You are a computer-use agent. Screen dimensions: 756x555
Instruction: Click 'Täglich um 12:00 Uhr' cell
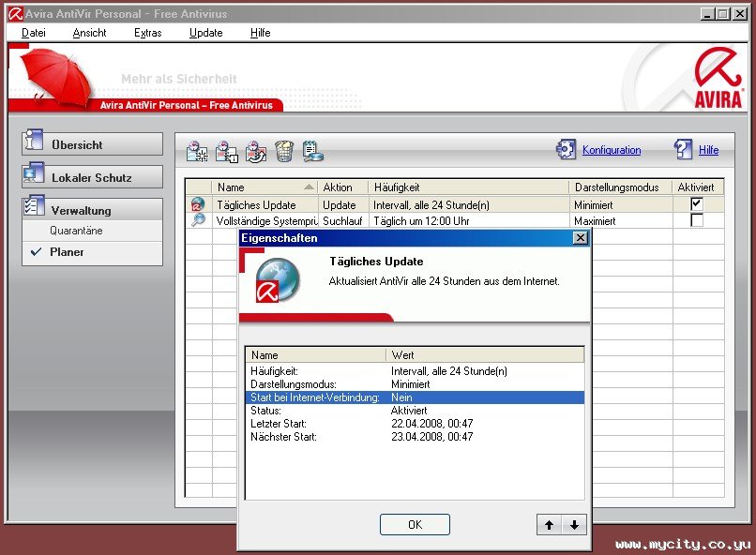point(421,220)
